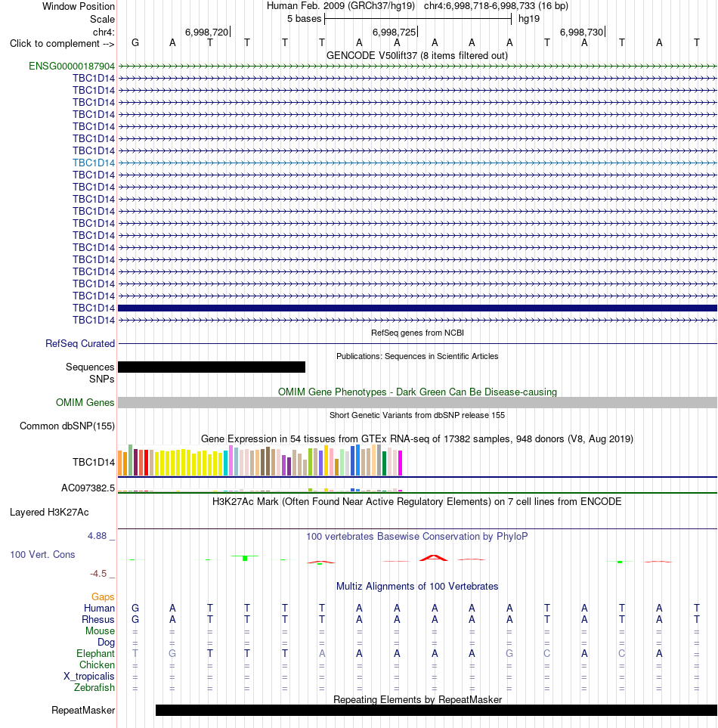This screenshot has height=728, width=718.
Task: Open the RefSeq Curated track label
Action: click(x=80, y=343)
